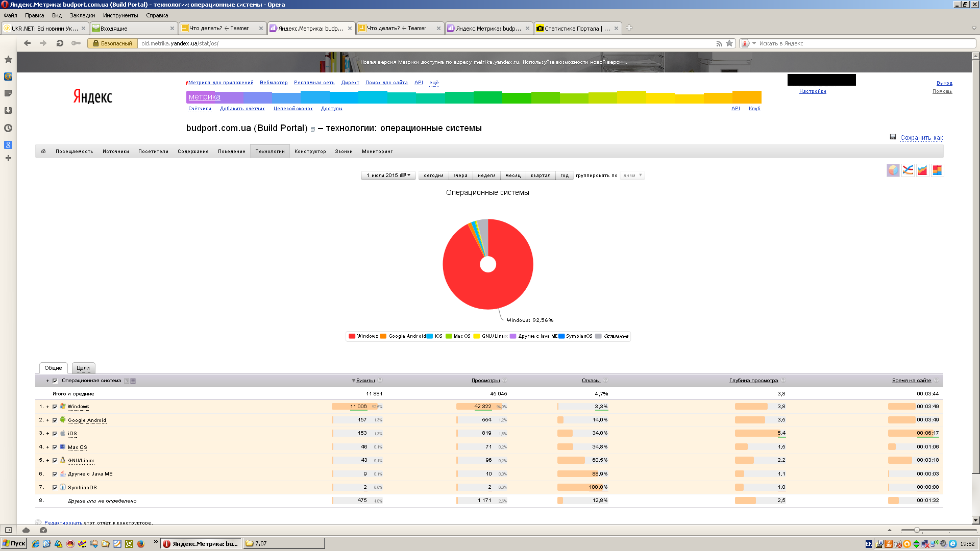This screenshot has width=980, height=551.
Task: Open the history clock panel in sidebar
Action: 8,128
